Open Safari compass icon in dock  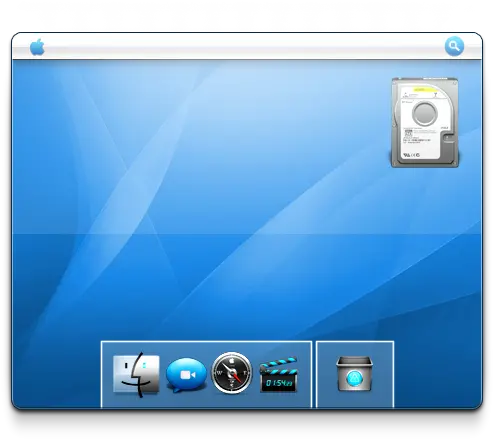pyautogui.click(x=232, y=373)
